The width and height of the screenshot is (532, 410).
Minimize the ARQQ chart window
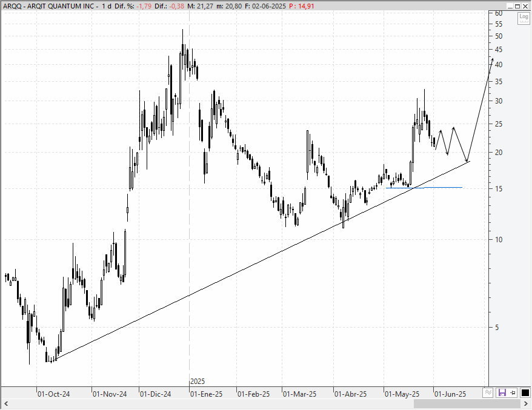click(510, 6)
